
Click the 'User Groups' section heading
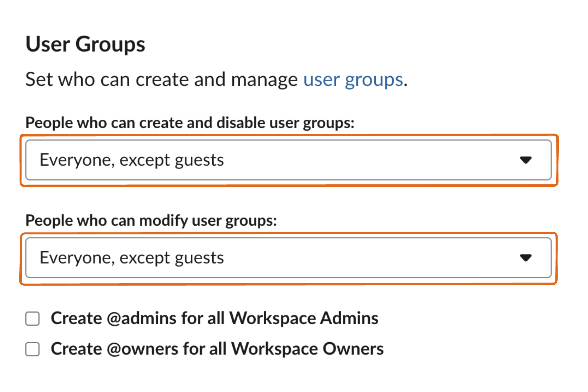click(x=85, y=44)
